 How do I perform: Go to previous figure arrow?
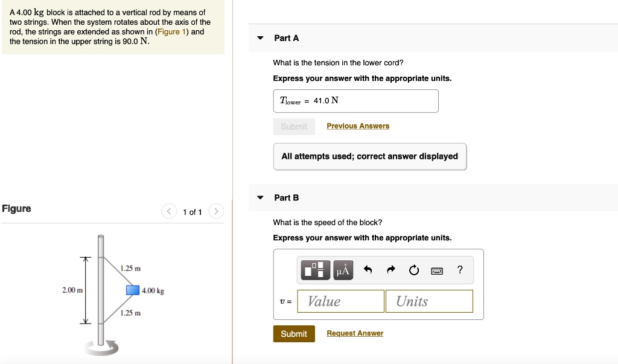(x=169, y=211)
